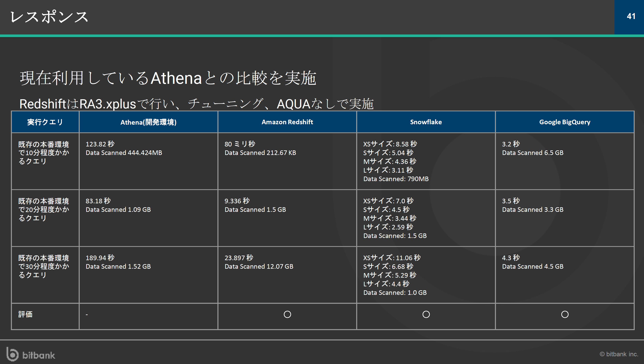Click the 10分程度かかるクエリ row label

(44, 153)
